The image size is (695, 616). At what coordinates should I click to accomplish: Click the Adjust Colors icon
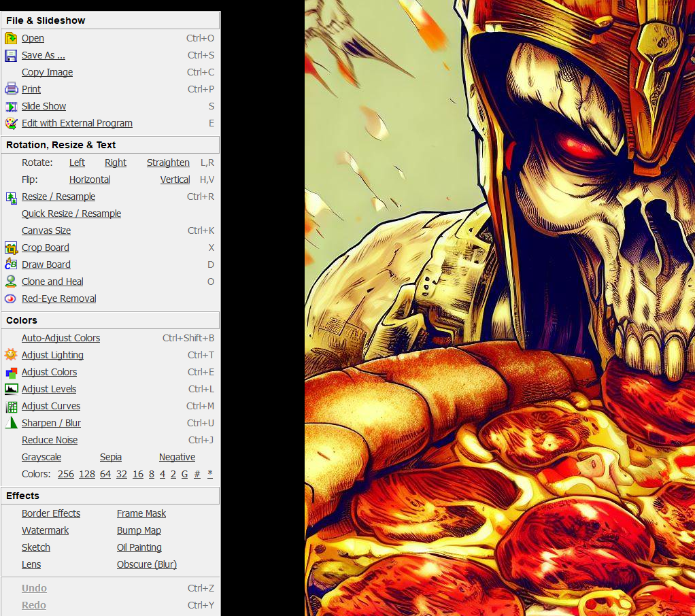[x=11, y=373]
